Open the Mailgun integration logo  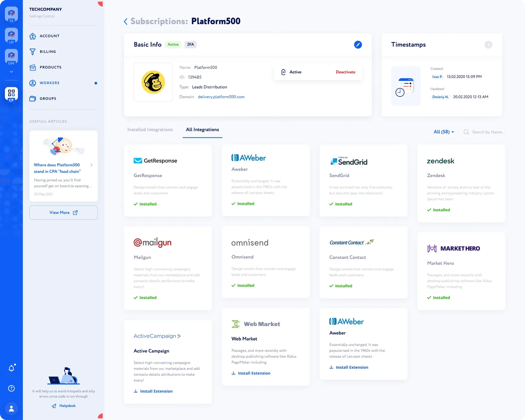point(153,243)
